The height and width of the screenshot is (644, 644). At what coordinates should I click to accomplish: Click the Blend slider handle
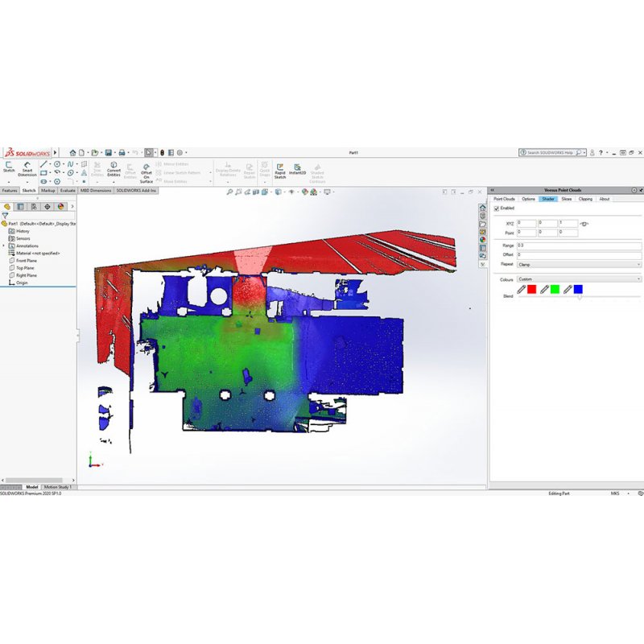580,297
